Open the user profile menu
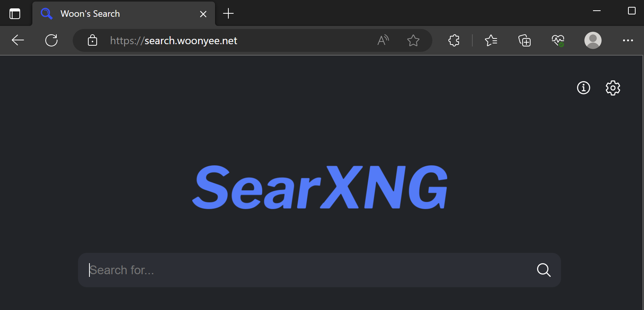This screenshot has width=644, height=310. pyautogui.click(x=593, y=40)
